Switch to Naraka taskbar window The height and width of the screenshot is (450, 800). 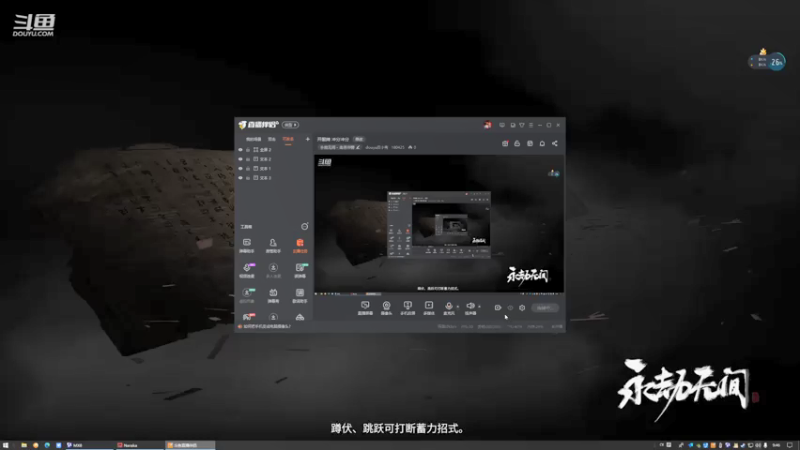click(139, 445)
